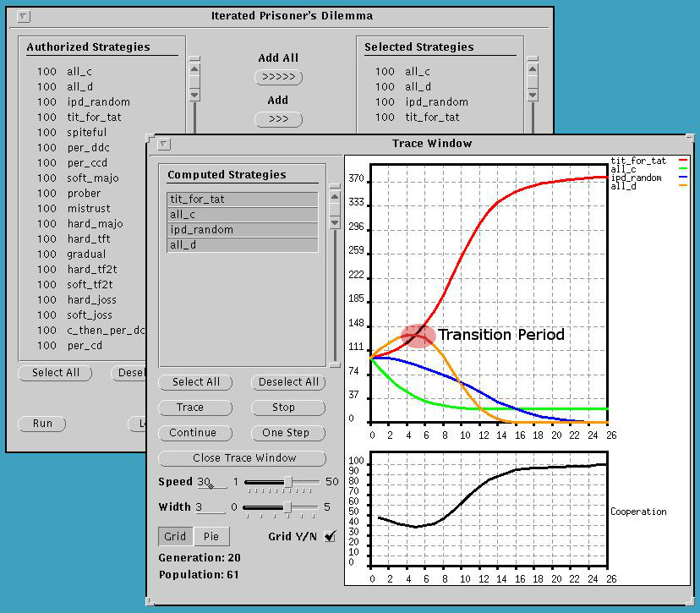Click the Add triple-arrow button
The height and width of the screenshot is (613, 700).
[278, 119]
